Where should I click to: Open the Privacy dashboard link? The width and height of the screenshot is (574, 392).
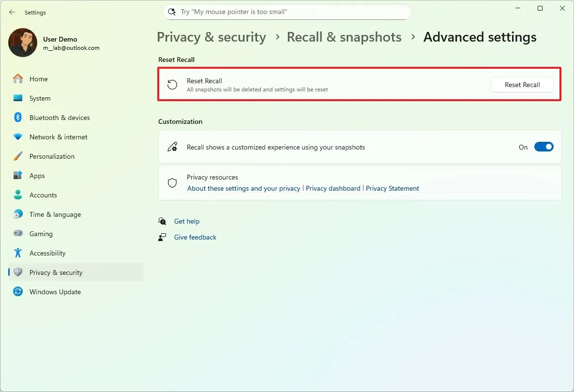[x=333, y=188]
